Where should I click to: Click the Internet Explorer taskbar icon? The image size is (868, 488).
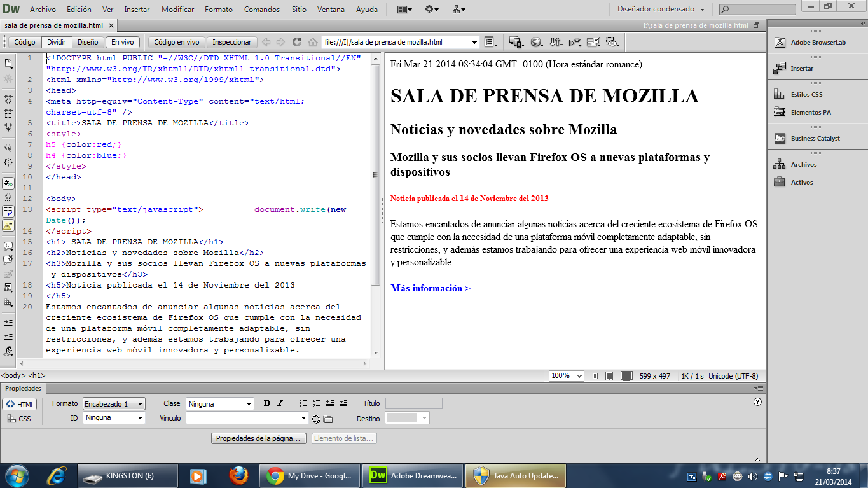(57, 475)
